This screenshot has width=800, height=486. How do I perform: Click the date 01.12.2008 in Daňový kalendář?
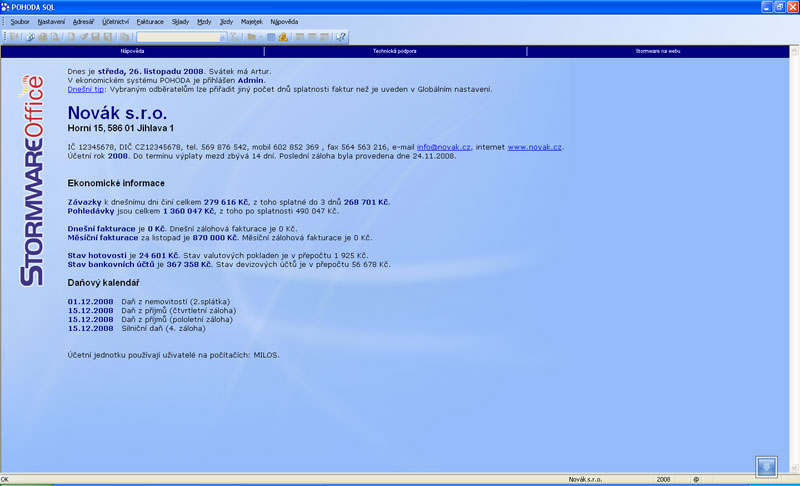90,301
